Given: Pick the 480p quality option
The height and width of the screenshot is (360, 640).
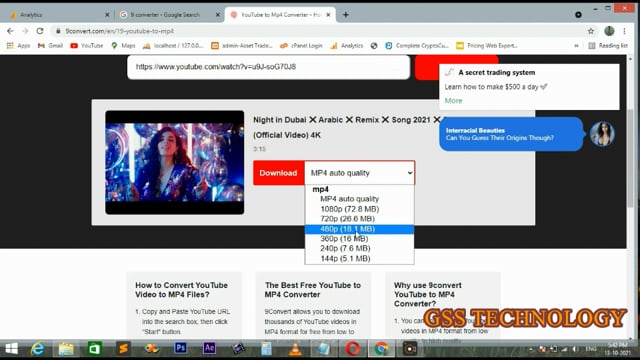Looking at the screenshot, I should 347,229.
